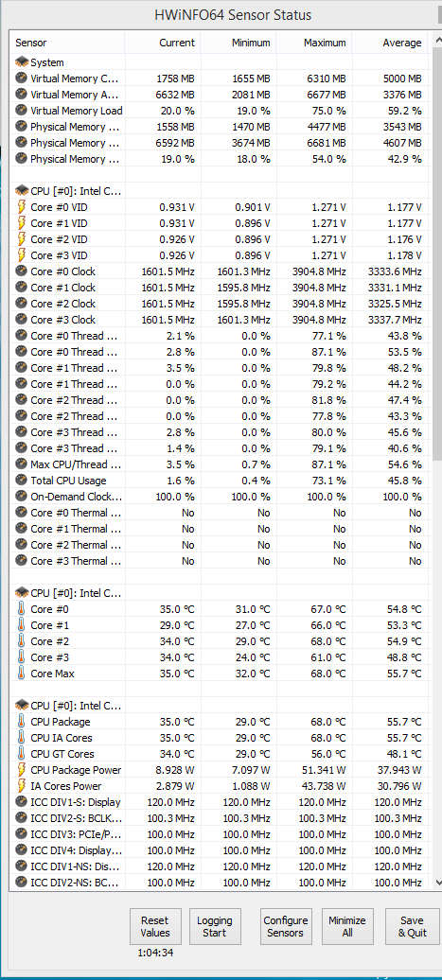Click the gauge icon beside Virtual Memory Load
Image resolution: width=442 pixels, height=980 pixels.
[21, 111]
